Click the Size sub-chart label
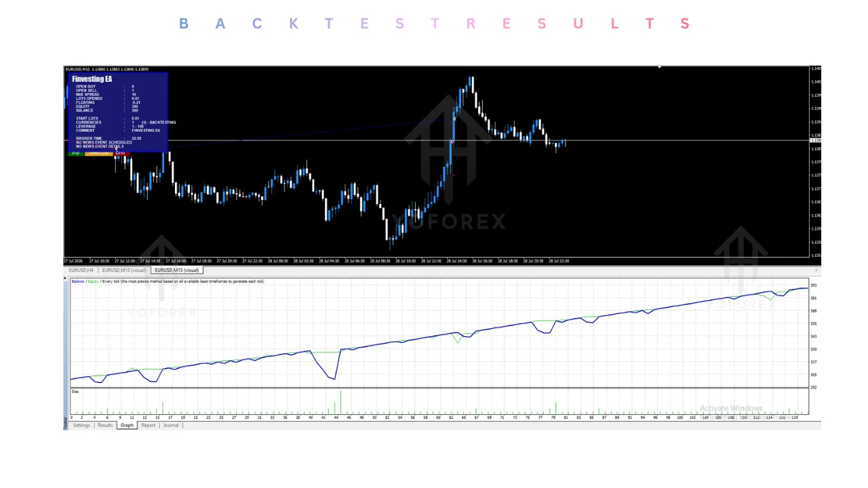The image size is (868, 488). [75, 391]
